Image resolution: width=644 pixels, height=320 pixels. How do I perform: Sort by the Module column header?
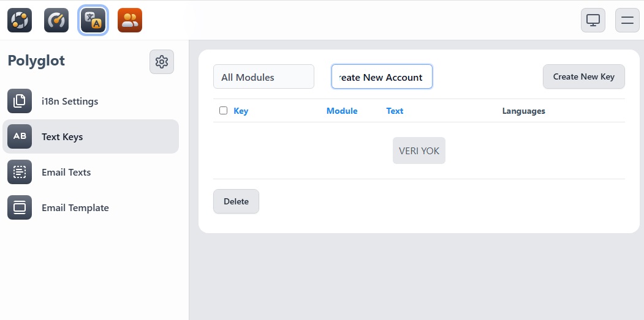pyautogui.click(x=342, y=111)
